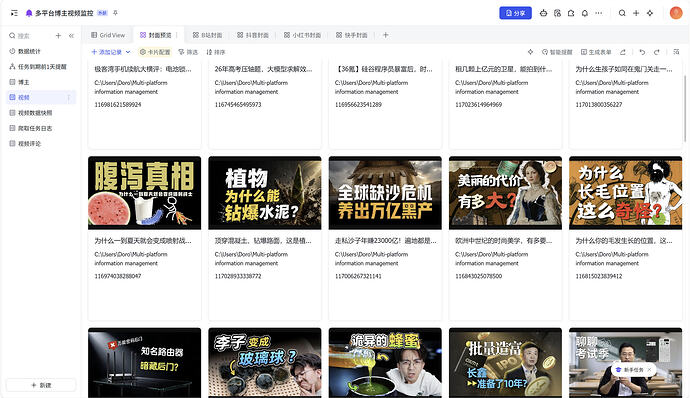This screenshot has width=690, height=398.
Task: Open the 排序 sort option
Action: (216, 52)
